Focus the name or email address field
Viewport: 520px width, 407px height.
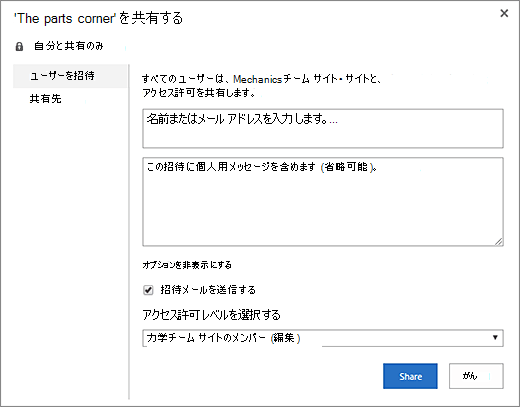323,128
